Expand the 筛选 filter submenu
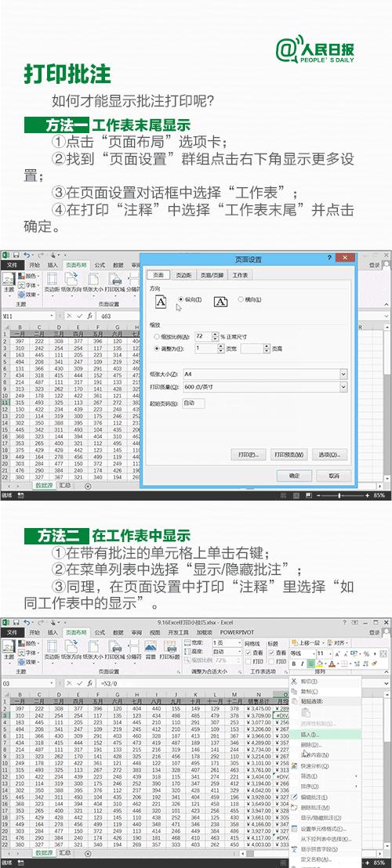The width and height of the screenshot is (392, 868). pos(325,776)
